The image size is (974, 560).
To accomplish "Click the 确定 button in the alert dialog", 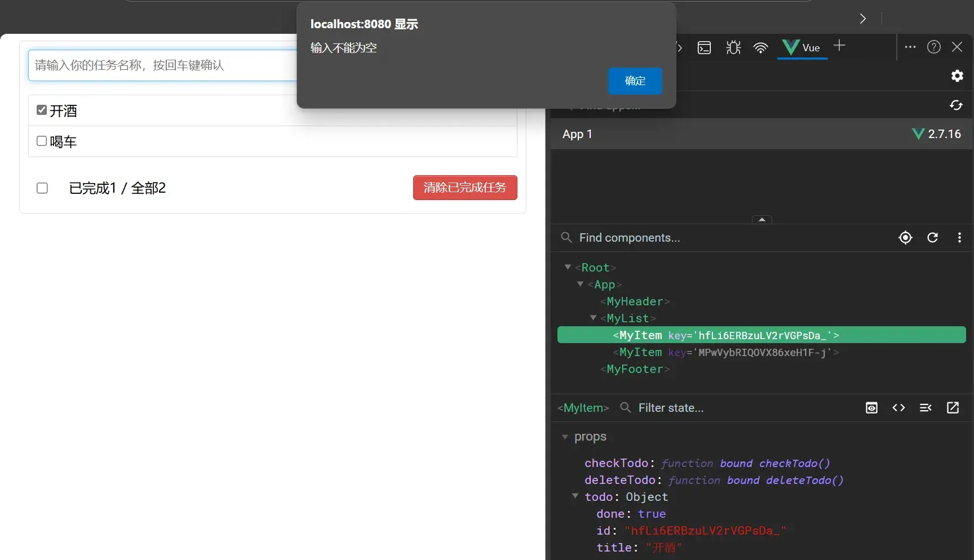I will pyautogui.click(x=635, y=81).
